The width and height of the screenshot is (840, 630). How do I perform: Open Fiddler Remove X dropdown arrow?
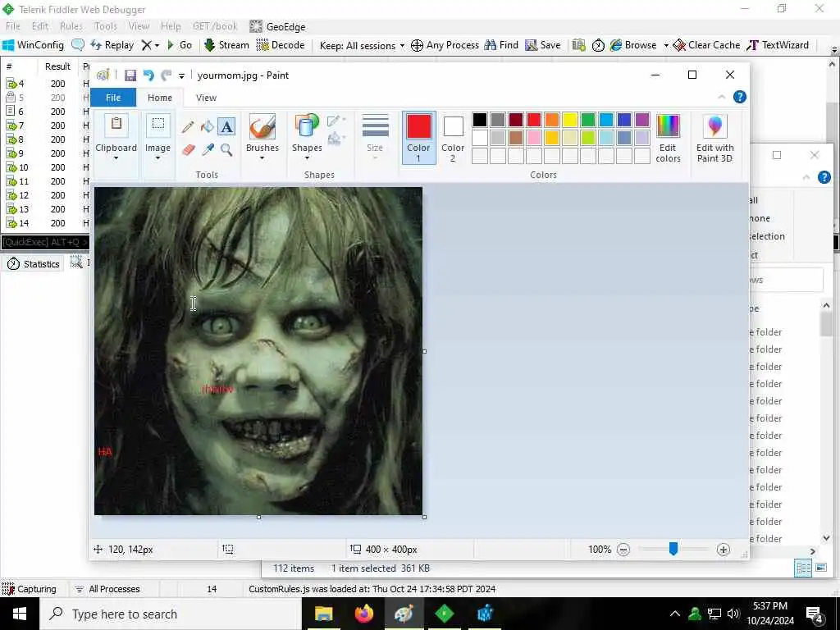(157, 46)
